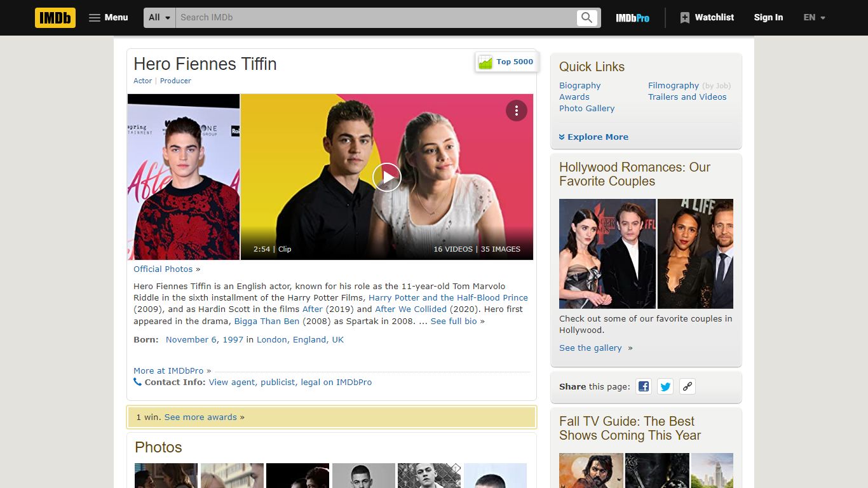This screenshot has width=868, height=488.
Task: Open the second Fall TV Guide thumbnail
Action: pyautogui.click(x=657, y=470)
